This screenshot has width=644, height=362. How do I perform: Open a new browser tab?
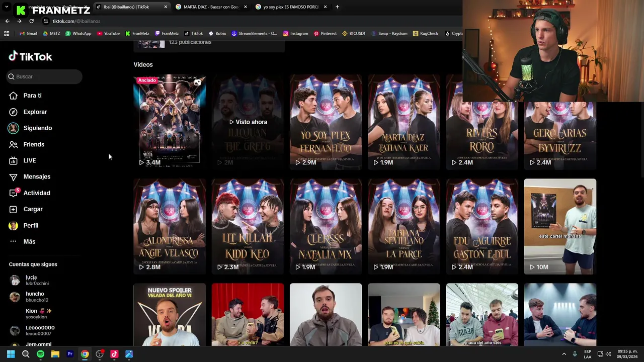tap(337, 7)
